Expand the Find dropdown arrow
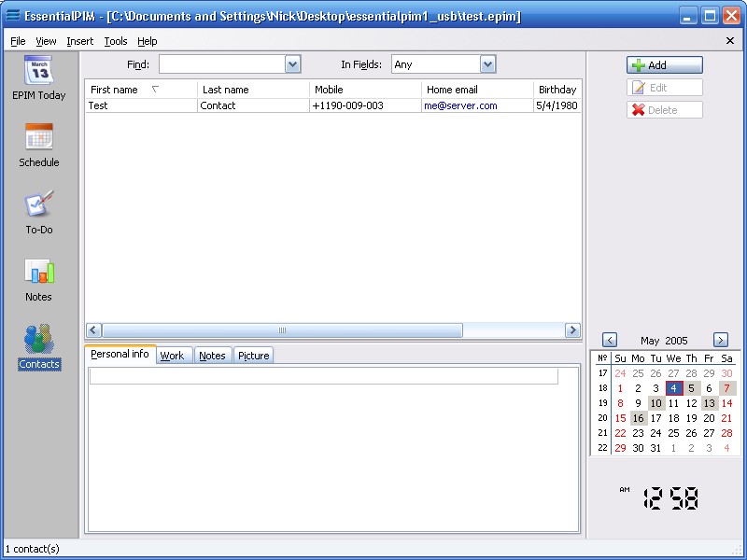This screenshot has height=560, width=747. 292,64
